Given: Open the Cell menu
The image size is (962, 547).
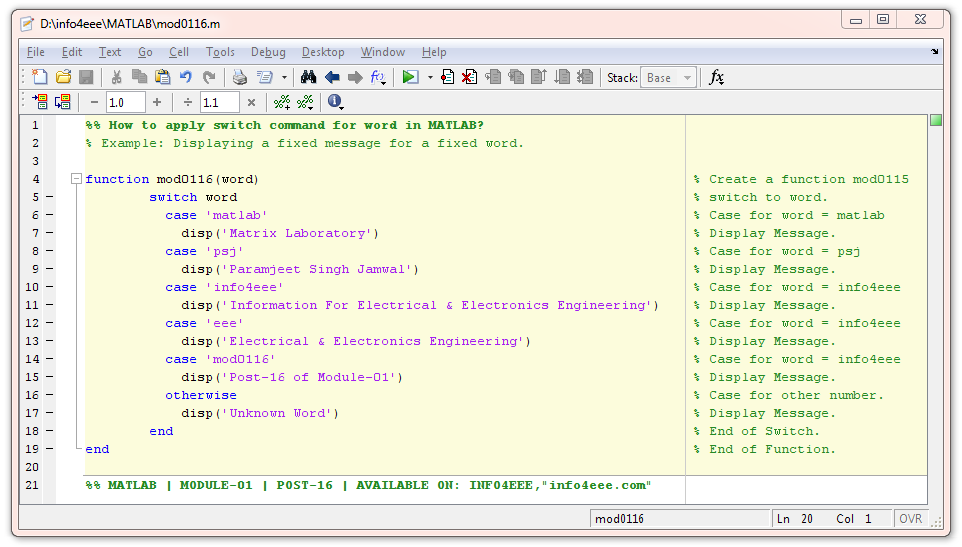Looking at the screenshot, I should point(178,52).
